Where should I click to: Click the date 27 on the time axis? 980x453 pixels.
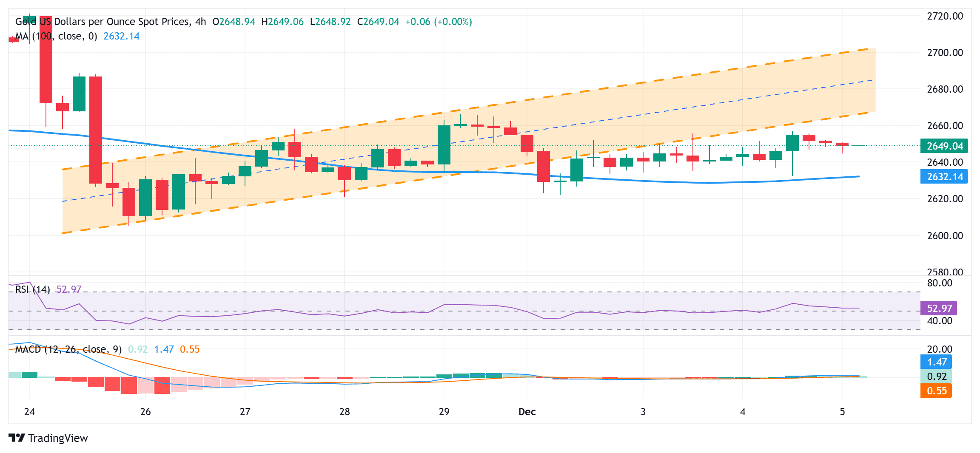click(245, 412)
